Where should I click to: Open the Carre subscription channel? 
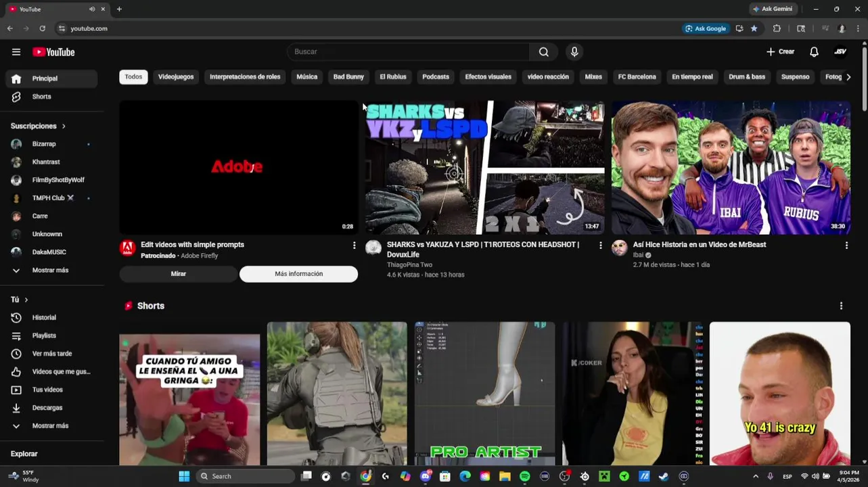click(51, 216)
